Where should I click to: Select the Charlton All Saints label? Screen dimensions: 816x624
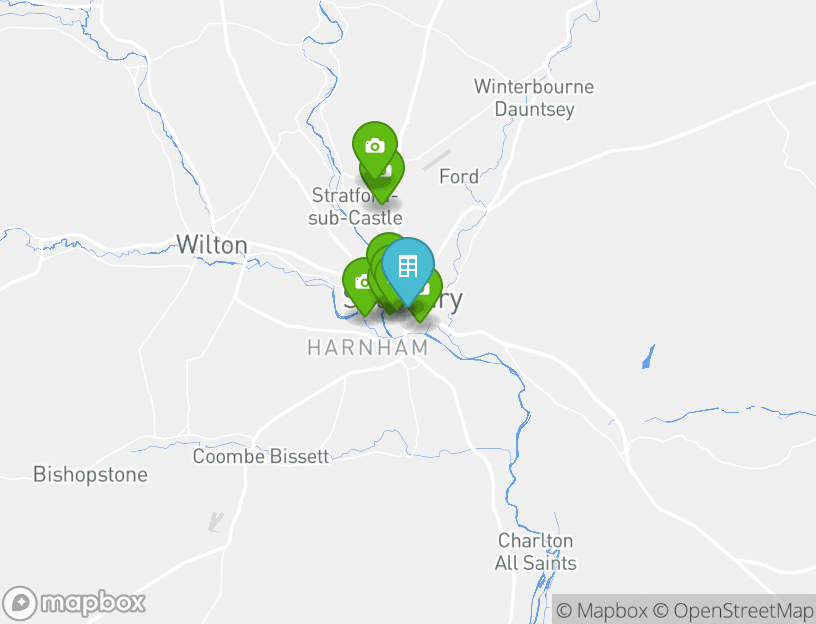[x=536, y=552]
